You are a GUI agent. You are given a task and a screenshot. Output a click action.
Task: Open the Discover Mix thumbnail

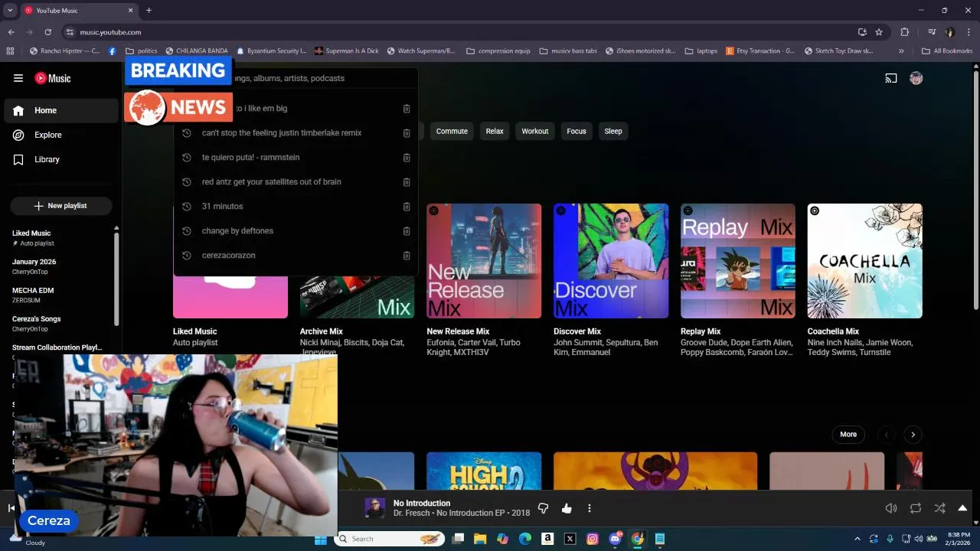(611, 261)
